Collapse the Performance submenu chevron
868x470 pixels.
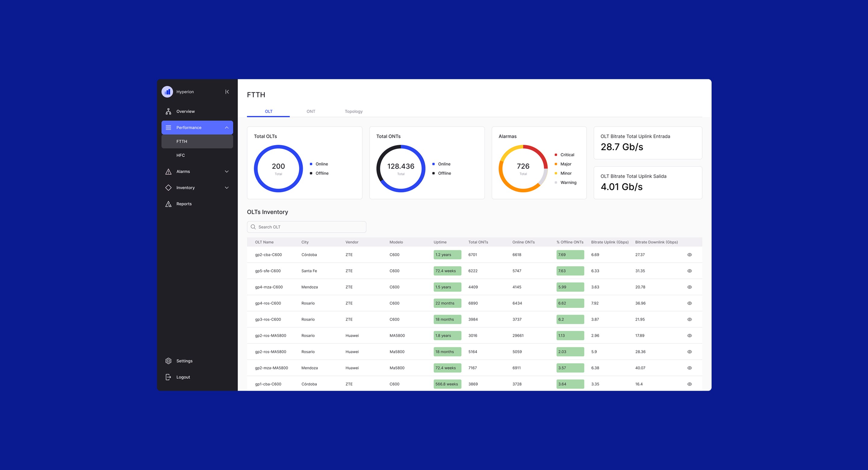pos(226,127)
